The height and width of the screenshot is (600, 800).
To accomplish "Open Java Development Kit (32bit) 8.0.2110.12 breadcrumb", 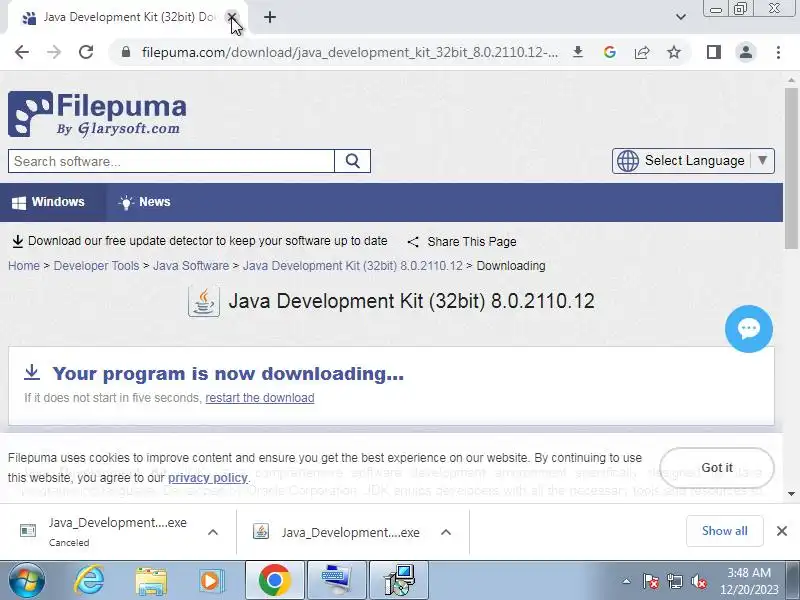I will tap(353, 266).
